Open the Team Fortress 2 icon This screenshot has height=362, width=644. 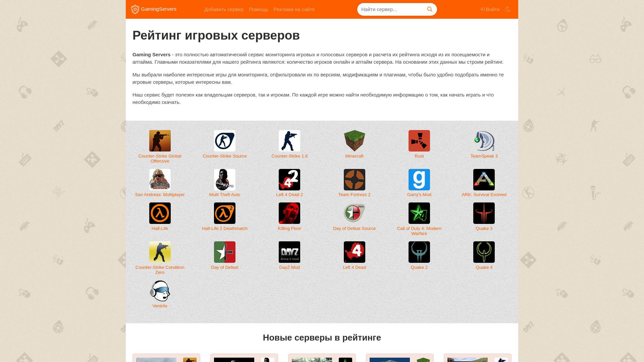pos(355,180)
